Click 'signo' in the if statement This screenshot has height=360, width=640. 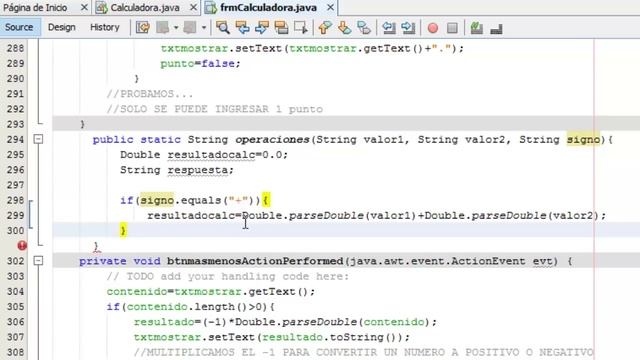tap(157, 200)
